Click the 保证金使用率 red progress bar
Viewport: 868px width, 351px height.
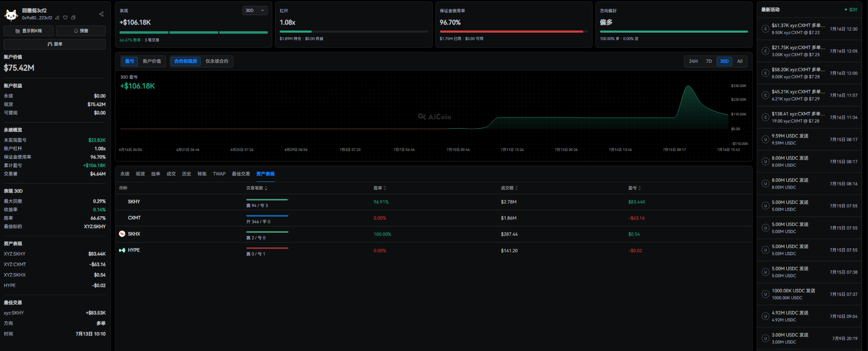pyautogui.click(x=514, y=31)
